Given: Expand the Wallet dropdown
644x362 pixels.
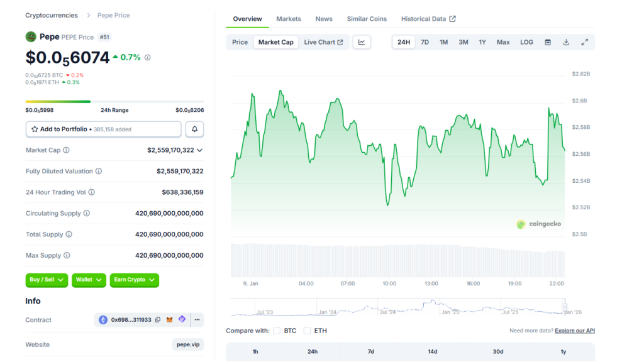Looking at the screenshot, I should pos(89,280).
